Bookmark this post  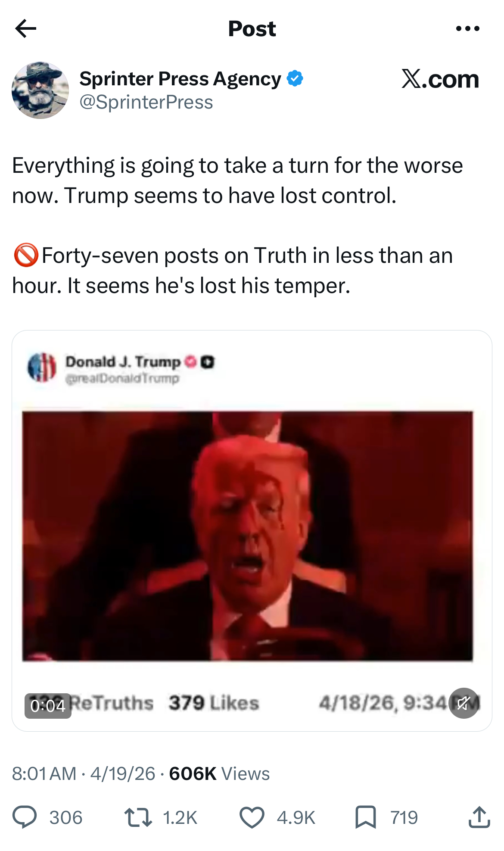click(365, 817)
